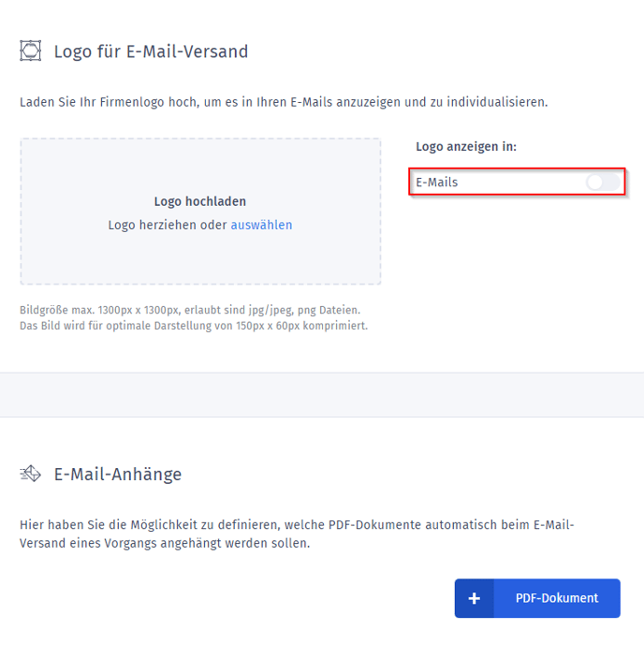The height and width of the screenshot is (659, 644).
Task: Select the Logo für E-Mail-Versand heading
Action: pos(151,51)
